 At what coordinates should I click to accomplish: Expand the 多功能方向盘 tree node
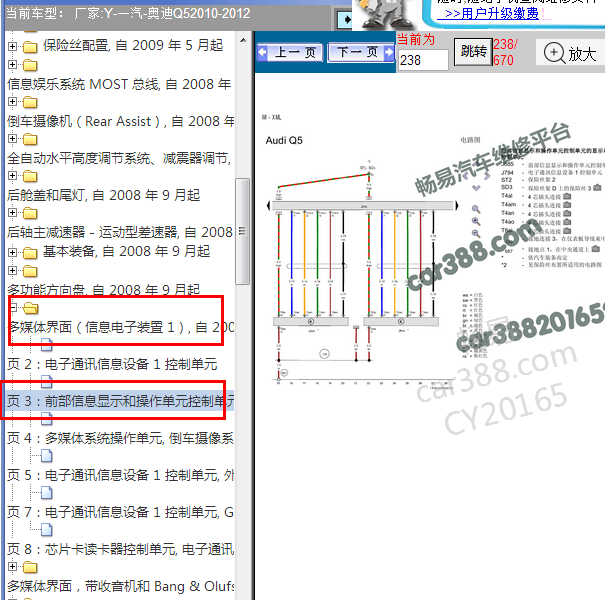coord(12,270)
